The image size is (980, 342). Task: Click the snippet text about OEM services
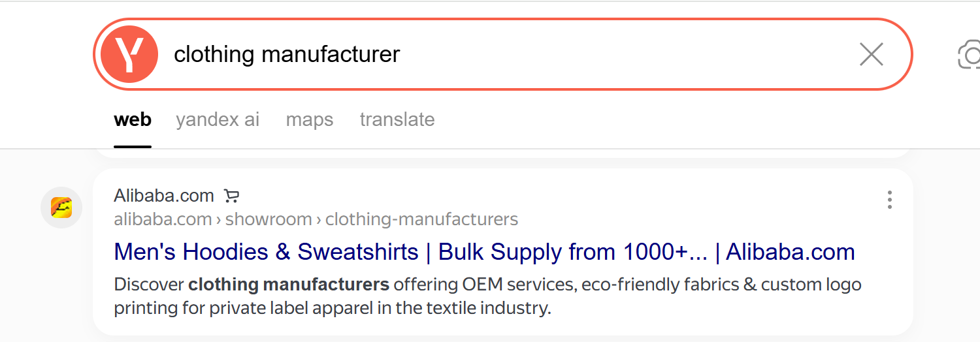pyautogui.click(x=487, y=296)
